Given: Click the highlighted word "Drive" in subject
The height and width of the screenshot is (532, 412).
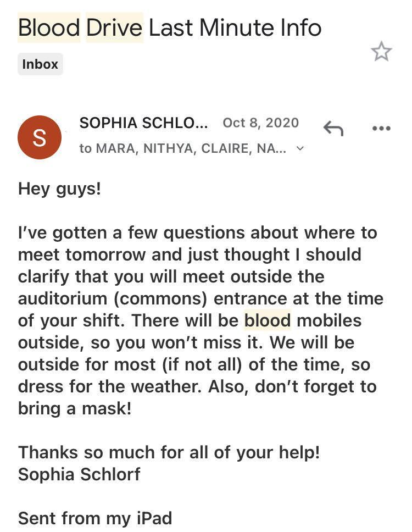Looking at the screenshot, I should (x=115, y=27).
